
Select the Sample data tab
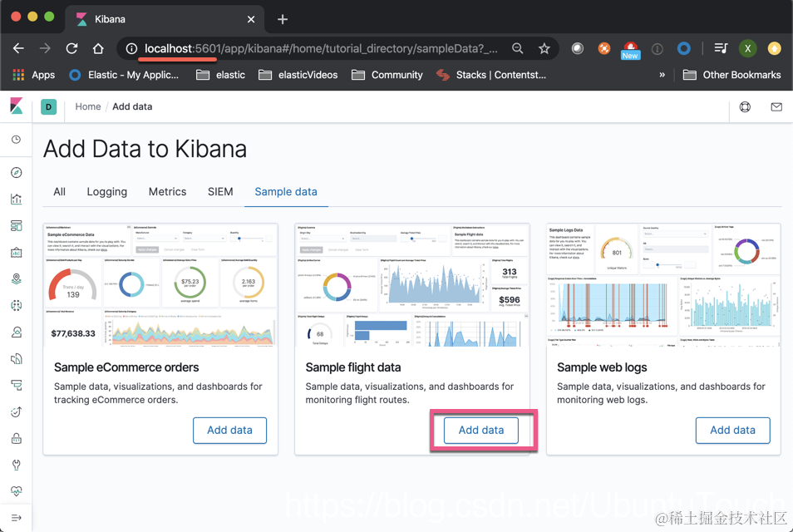286,192
